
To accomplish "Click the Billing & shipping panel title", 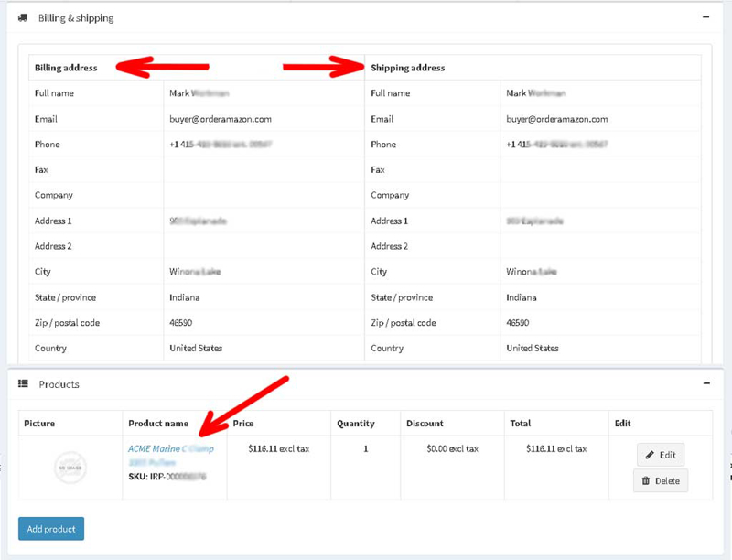I will 76,17.
